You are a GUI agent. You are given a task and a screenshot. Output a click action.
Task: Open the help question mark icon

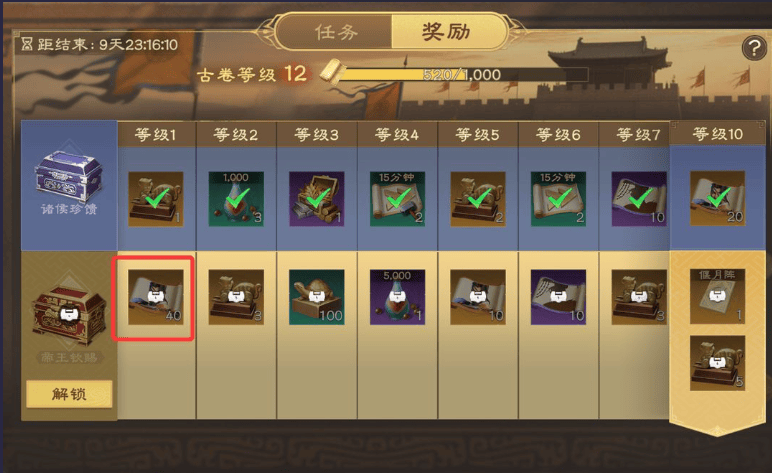point(754,47)
